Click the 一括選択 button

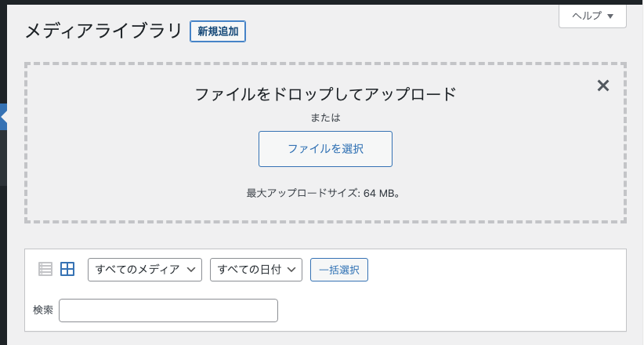point(339,270)
